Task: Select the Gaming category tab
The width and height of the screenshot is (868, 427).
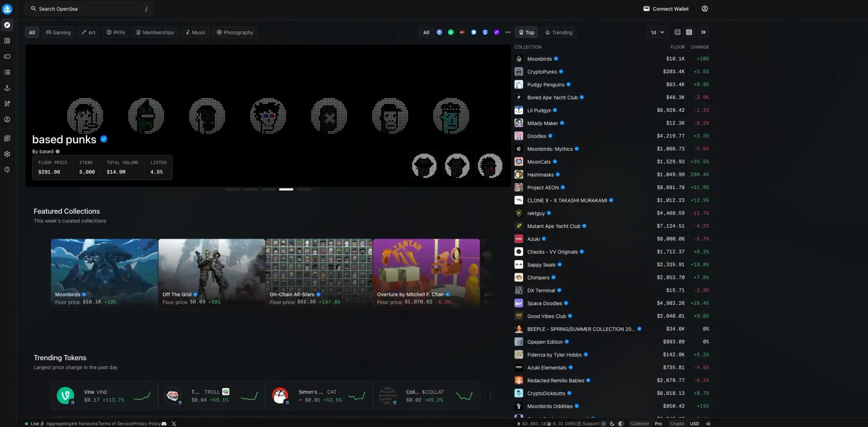Action: [58, 33]
